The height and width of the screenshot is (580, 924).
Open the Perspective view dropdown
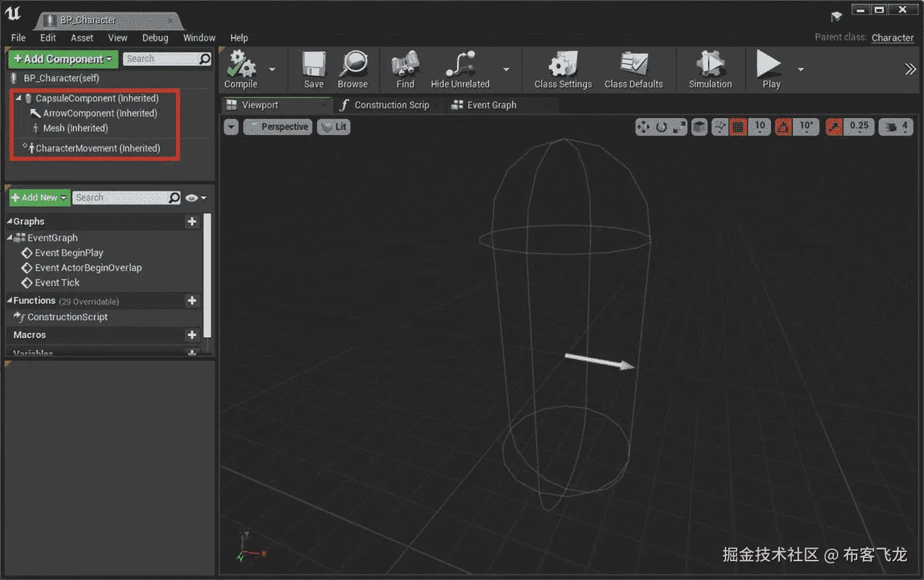pos(278,127)
